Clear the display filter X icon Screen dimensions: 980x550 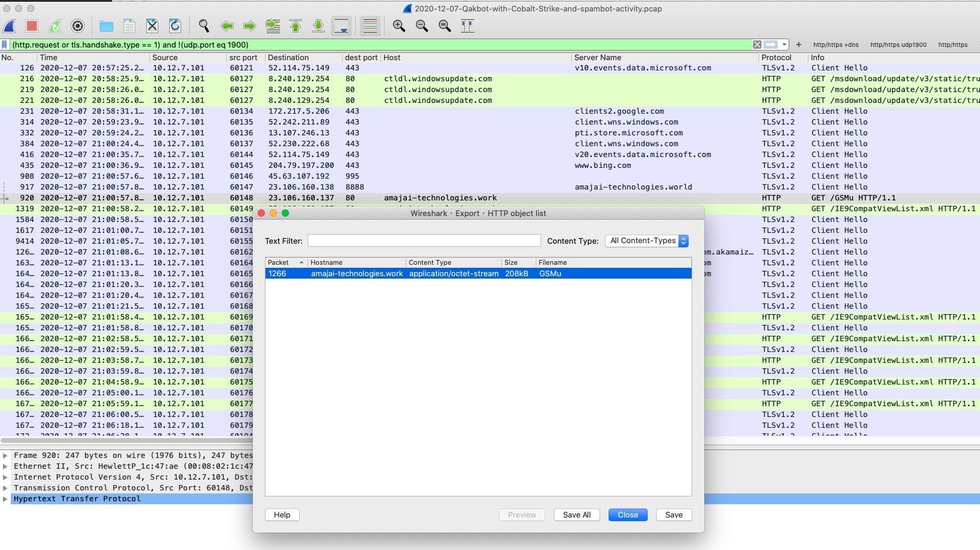[x=757, y=45]
